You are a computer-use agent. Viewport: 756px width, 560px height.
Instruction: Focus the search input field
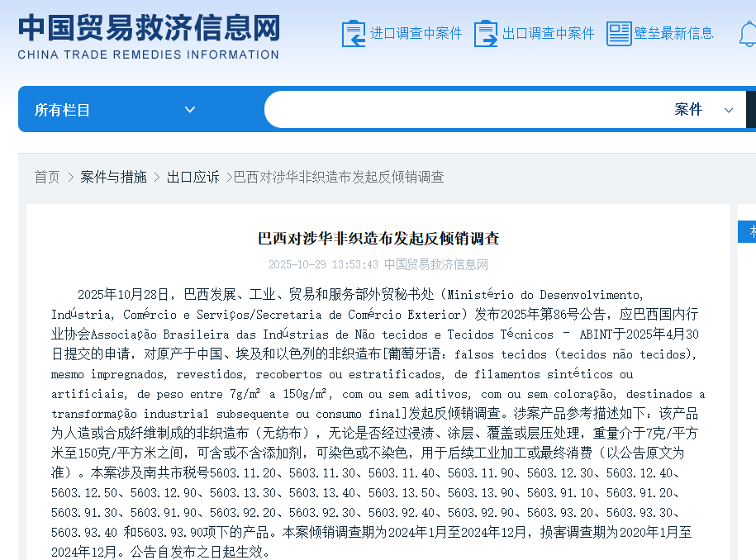(x=463, y=110)
